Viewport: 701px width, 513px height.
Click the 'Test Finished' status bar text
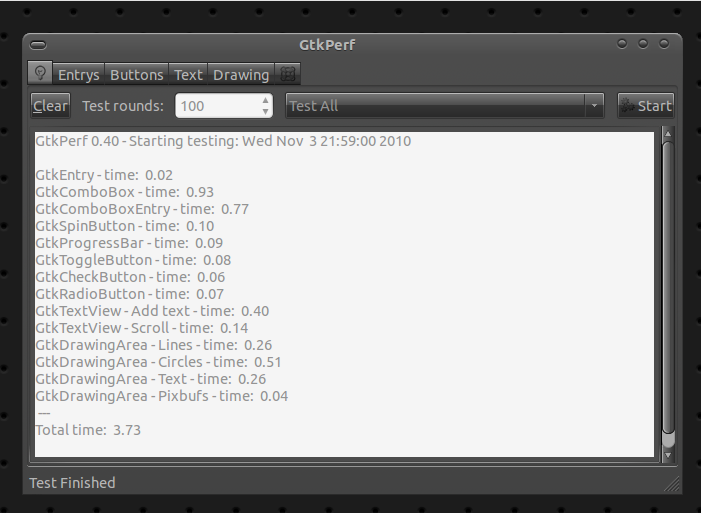tap(72, 483)
